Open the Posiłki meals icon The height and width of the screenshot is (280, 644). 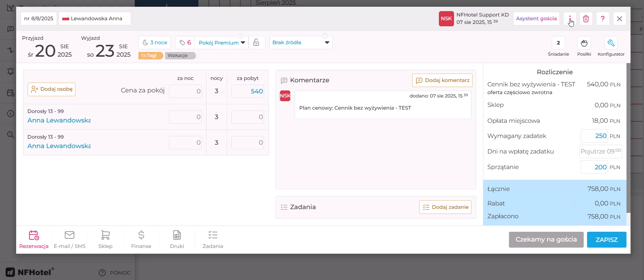584,43
